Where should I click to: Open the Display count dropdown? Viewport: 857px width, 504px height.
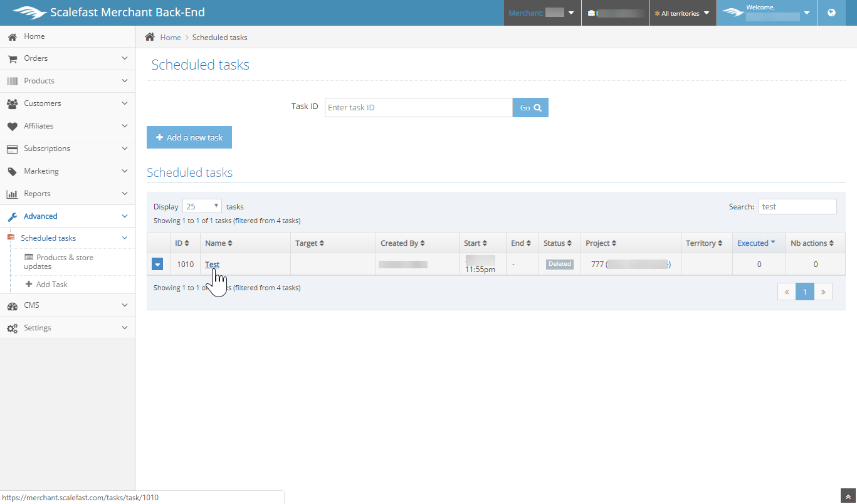[x=202, y=206]
